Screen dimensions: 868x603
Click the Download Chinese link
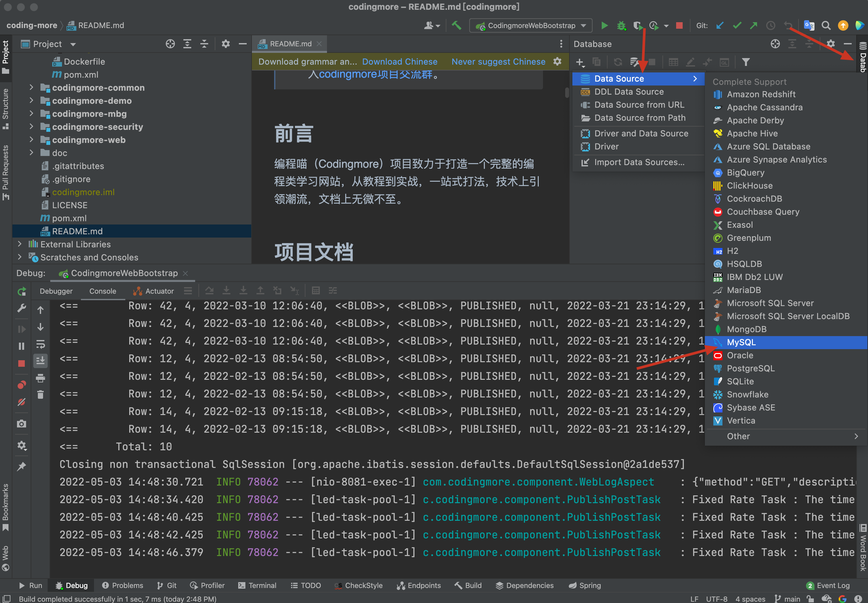[399, 62]
